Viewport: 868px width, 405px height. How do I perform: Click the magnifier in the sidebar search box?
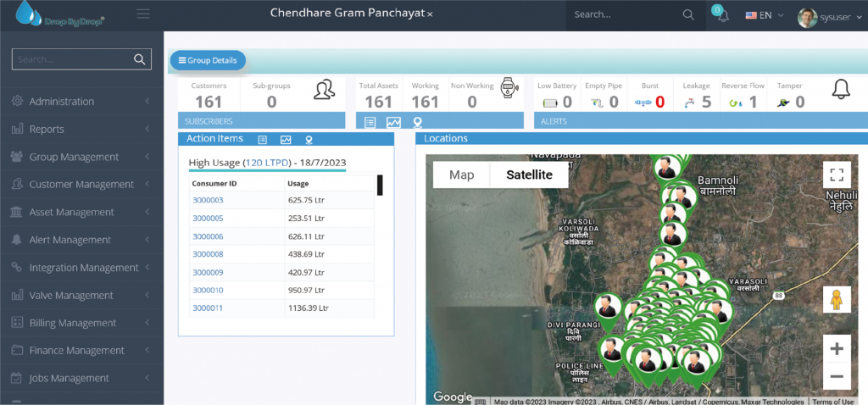pos(140,59)
